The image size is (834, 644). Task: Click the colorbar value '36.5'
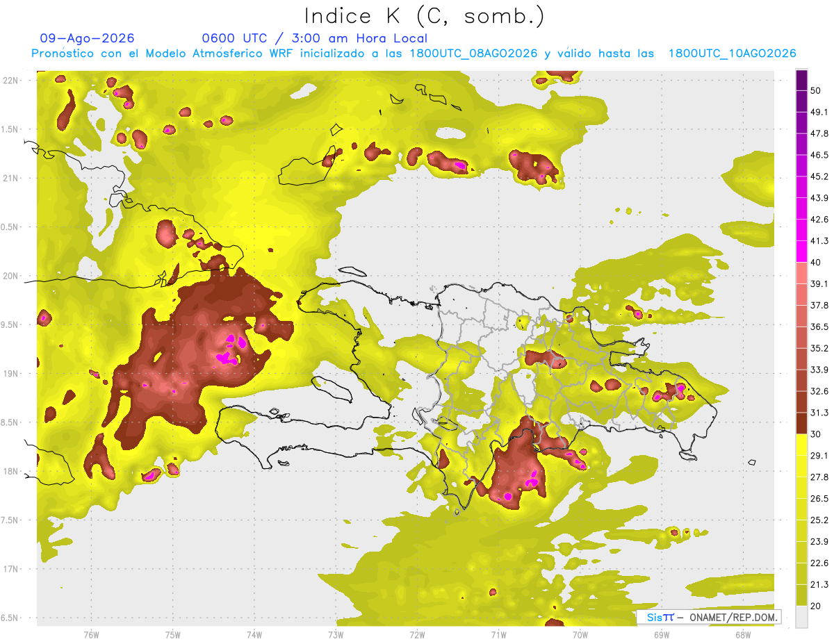(819, 327)
